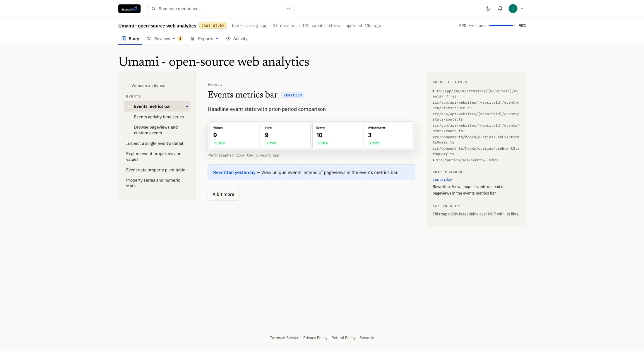Screen dimensions: 644x351
Task: Click the Activity clock icon
Action: coord(228,39)
